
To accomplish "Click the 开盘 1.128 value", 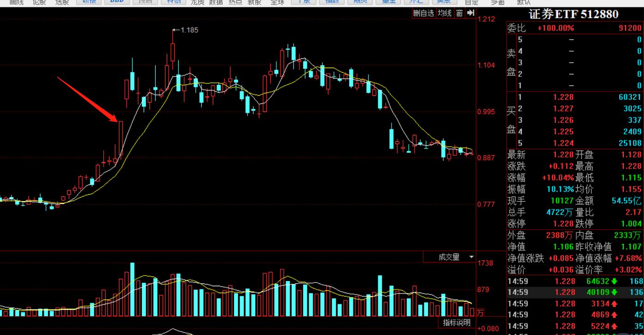I will coord(631,155).
